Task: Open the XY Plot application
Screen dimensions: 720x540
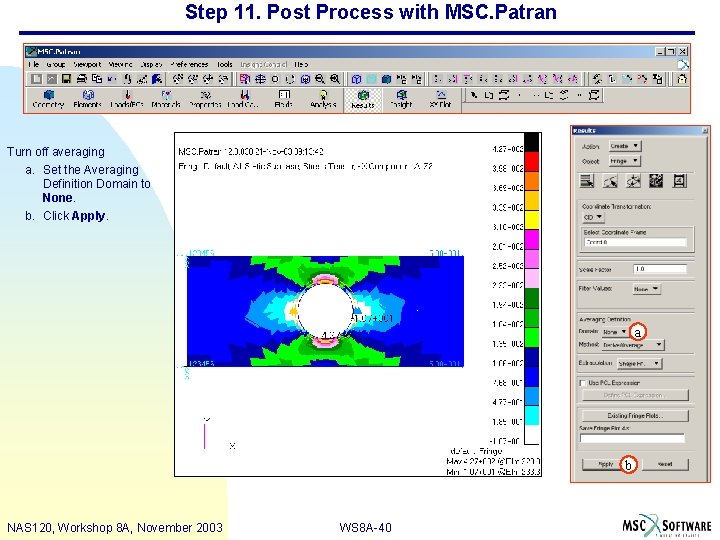Action: point(440,99)
